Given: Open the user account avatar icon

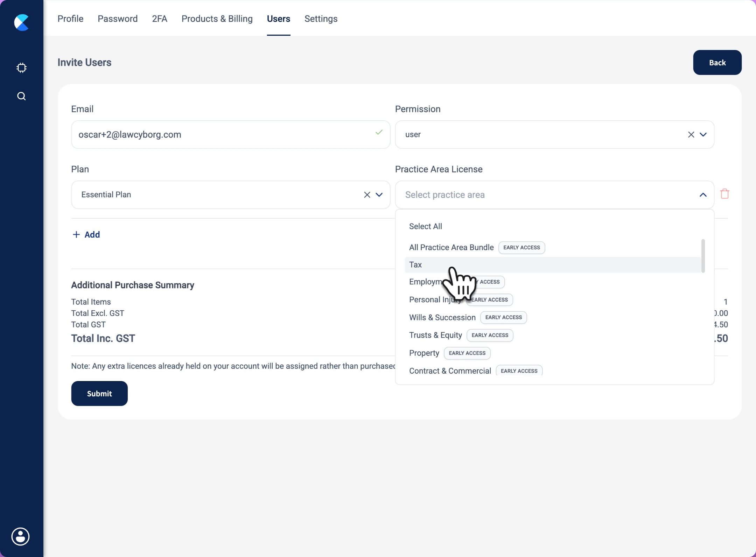Looking at the screenshot, I should [x=21, y=536].
